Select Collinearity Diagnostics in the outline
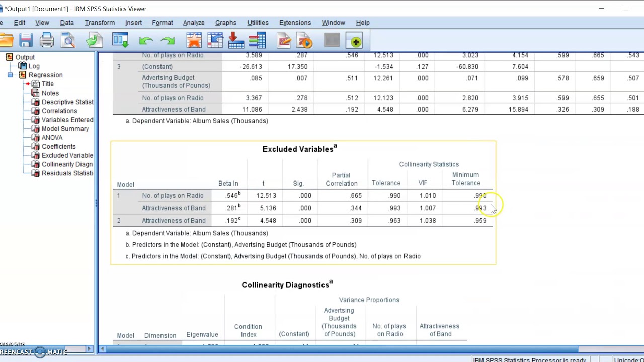The height and width of the screenshot is (362, 644). [67, 164]
